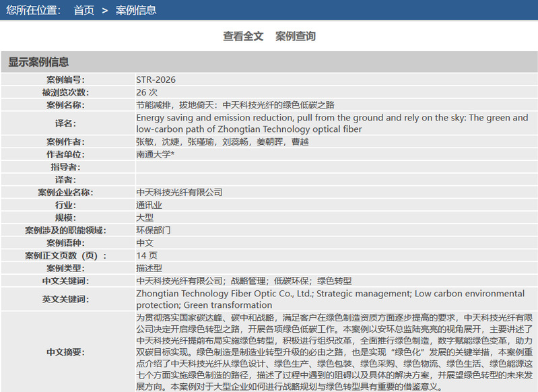
Task: Click the 案例企业名称 label
Action: pos(65,192)
